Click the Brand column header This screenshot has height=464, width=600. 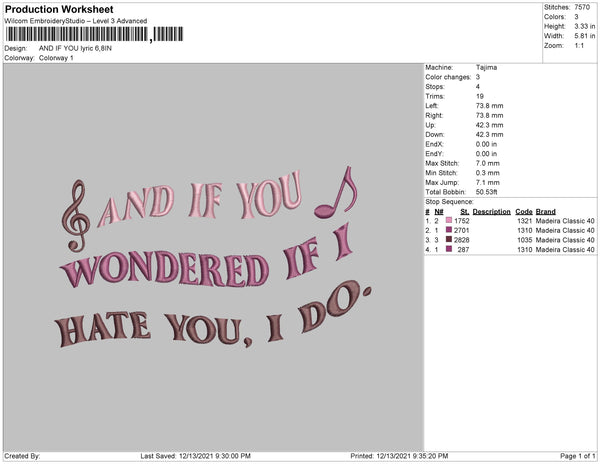point(545,212)
